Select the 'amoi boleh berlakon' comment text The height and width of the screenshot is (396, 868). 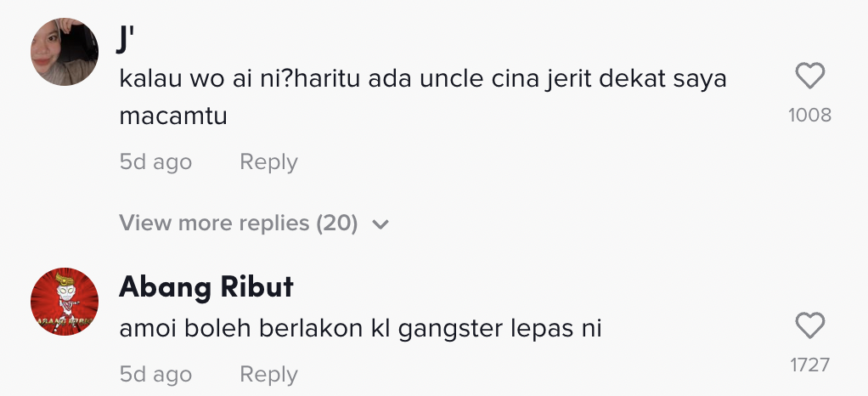pos(360,328)
